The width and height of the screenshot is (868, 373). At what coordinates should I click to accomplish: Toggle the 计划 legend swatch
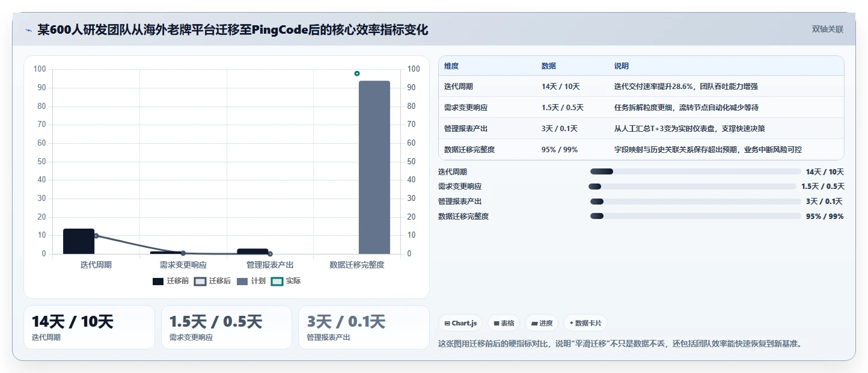(242, 281)
